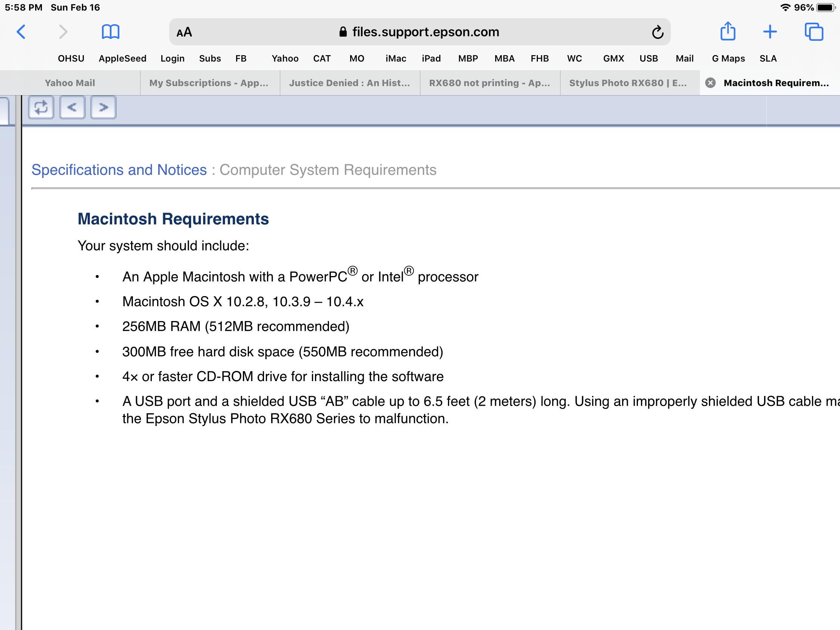
Task: Open the AppleSeed favorites bookmark
Action: point(122,59)
